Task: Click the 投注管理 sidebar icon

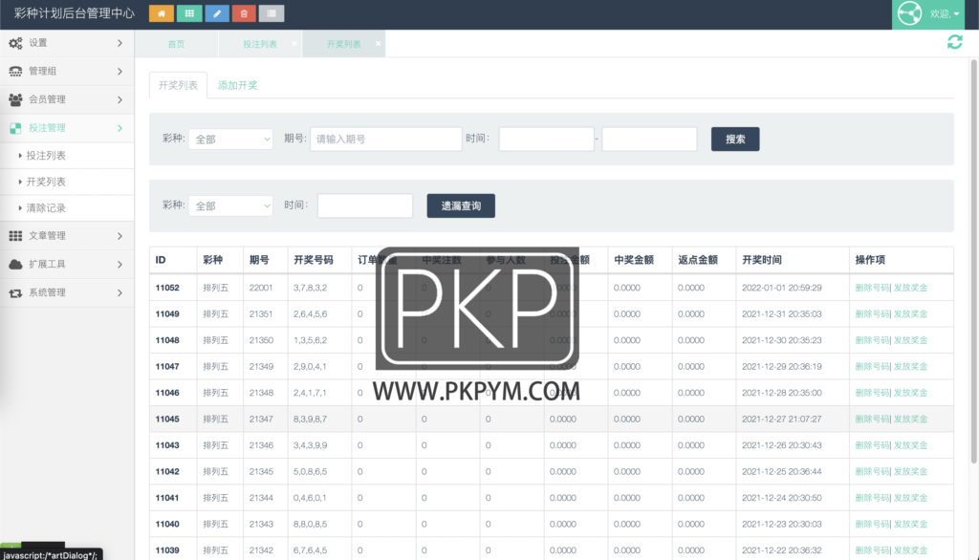Action: coord(15,128)
